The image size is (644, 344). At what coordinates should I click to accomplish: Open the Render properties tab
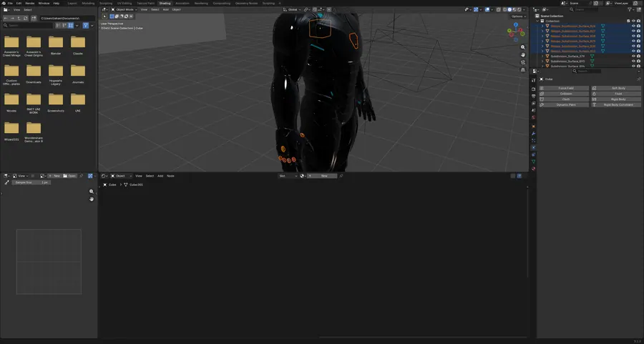pyautogui.click(x=534, y=89)
